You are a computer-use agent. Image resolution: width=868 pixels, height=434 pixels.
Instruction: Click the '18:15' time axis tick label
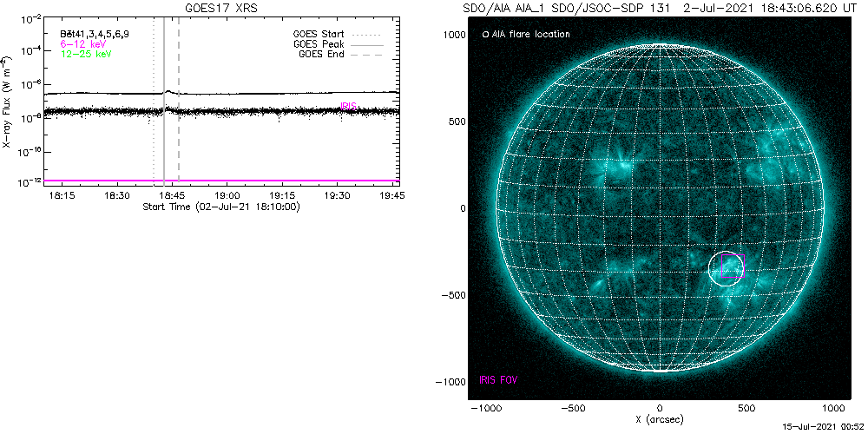tap(62, 196)
